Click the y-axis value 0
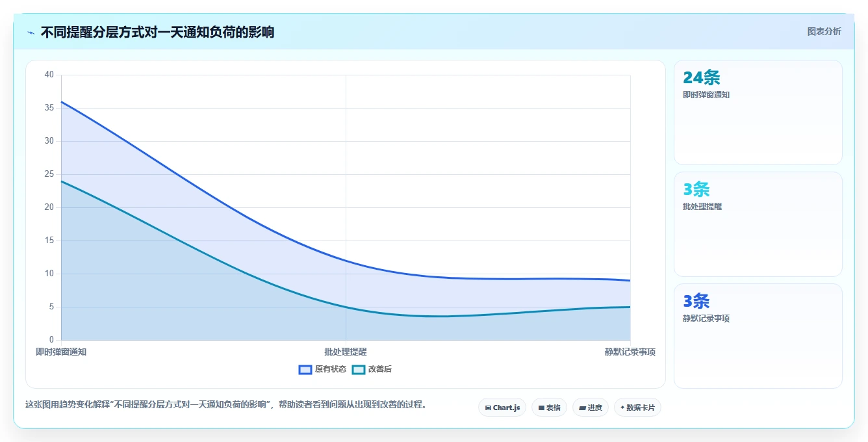 click(51, 340)
